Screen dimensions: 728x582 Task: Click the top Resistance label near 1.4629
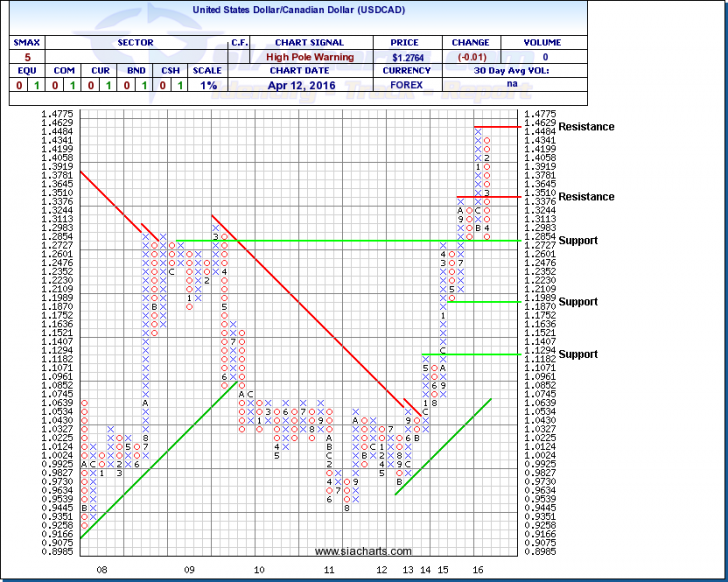click(587, 127)
